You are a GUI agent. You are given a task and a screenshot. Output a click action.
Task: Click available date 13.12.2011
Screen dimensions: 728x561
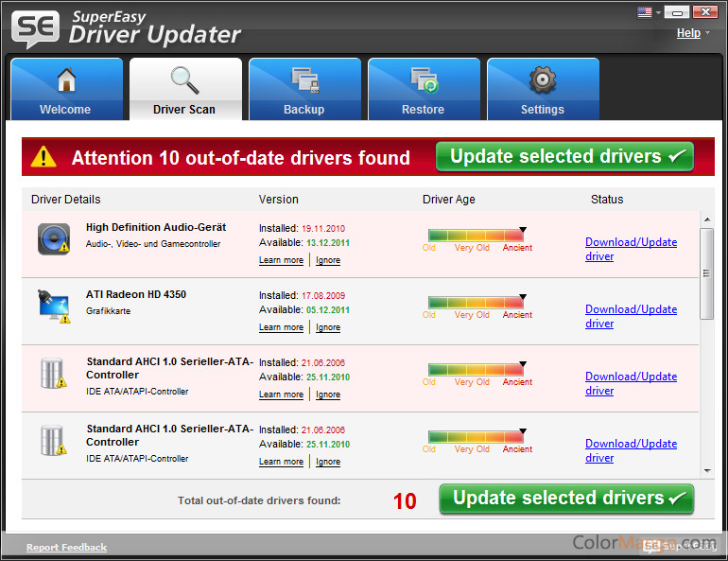pyautogui.click(x=328, y=243)
